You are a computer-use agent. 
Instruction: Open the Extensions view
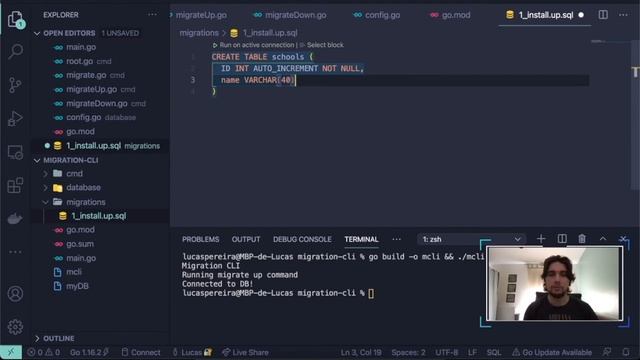[x=16, y=186]
